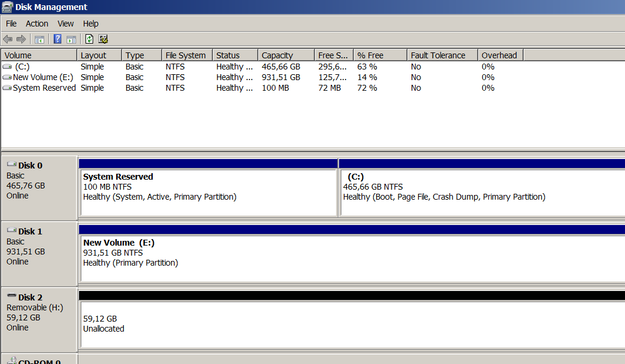Click the 931,51 GB capacity cell in list

coord(281,77)
